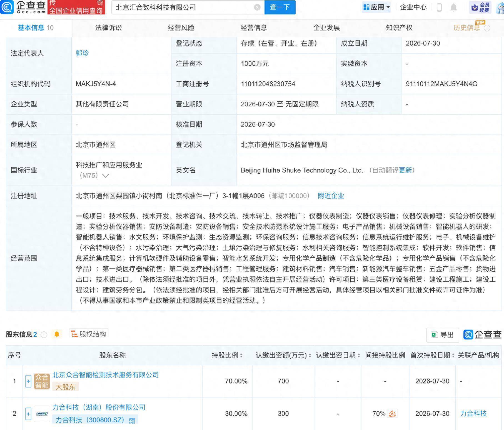Expand row for 北京众合智能检测技术服务有限公司

tap(28, 381)
